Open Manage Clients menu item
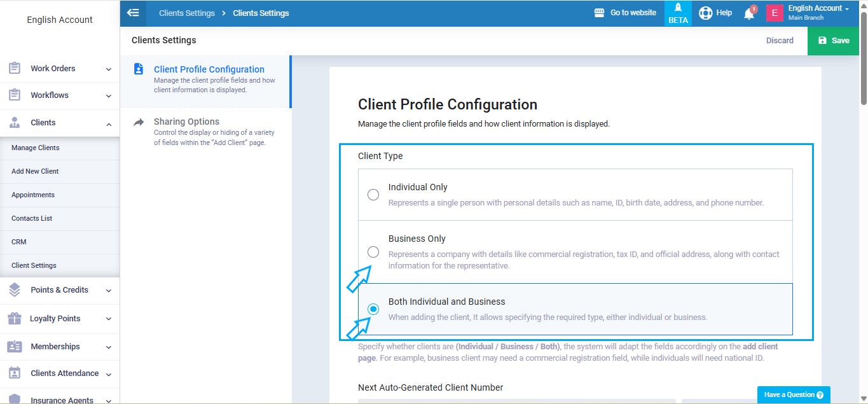 click(x=36, y=148)
